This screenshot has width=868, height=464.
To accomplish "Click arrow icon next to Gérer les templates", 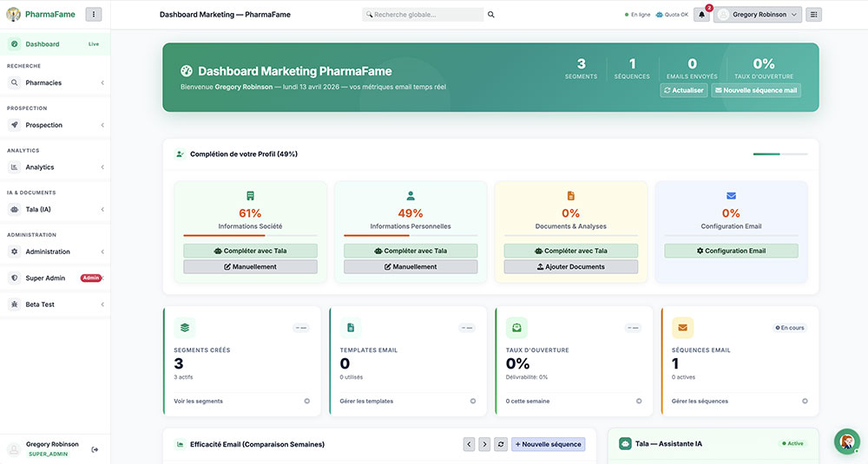I will 473,401.
